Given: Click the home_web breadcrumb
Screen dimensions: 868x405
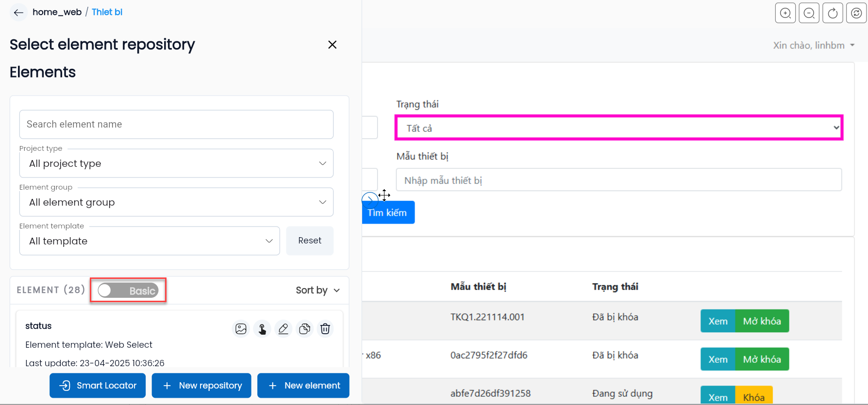Looking at the screenshot, I should coord(57,12).
